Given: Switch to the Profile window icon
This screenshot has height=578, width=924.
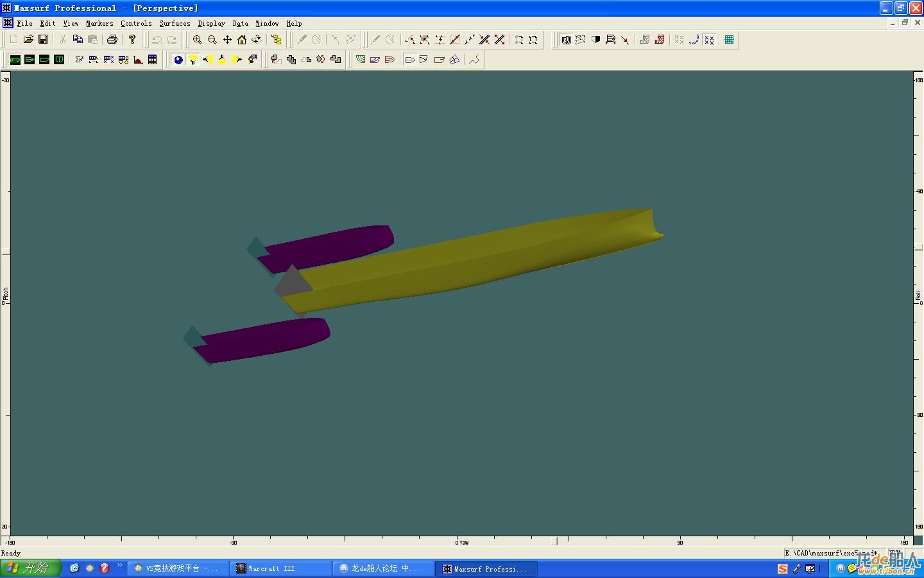Looking at the screenshot, I should pos(44,59).
